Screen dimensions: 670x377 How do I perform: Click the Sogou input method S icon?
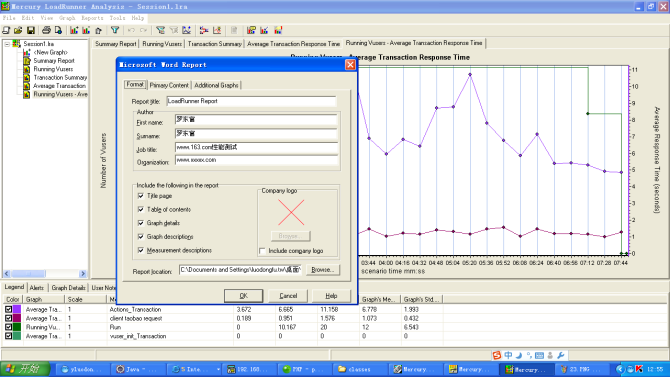coord(497,355)
